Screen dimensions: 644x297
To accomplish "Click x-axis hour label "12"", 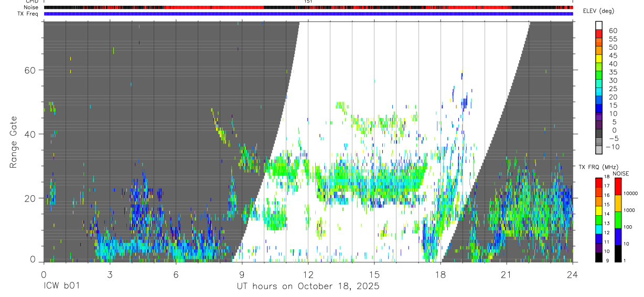I will pos(308,274).
